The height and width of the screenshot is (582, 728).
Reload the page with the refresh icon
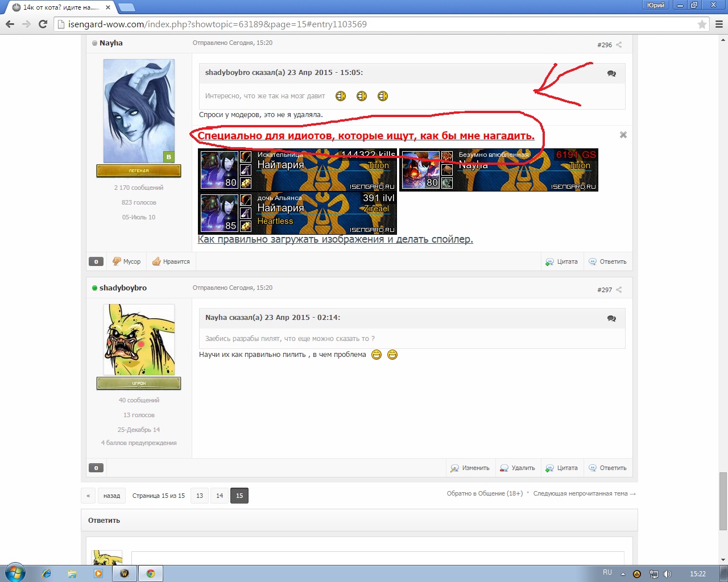point(43,24)
